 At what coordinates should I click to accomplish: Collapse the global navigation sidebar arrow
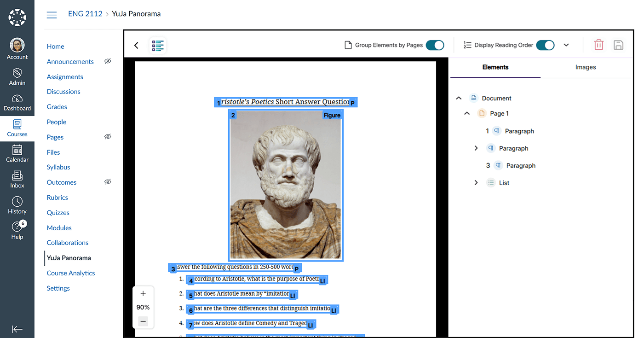click(x=17, y=329)
